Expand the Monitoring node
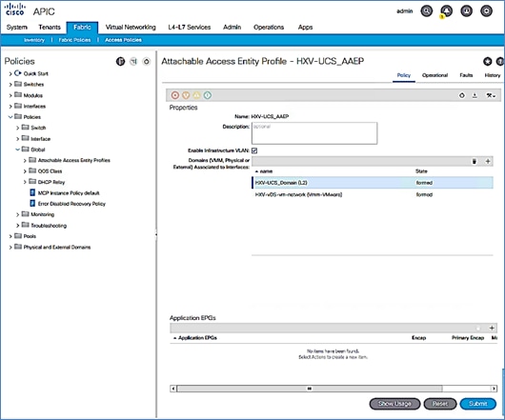The height and width of the screenshot is (420, 505). click(18, 214)
